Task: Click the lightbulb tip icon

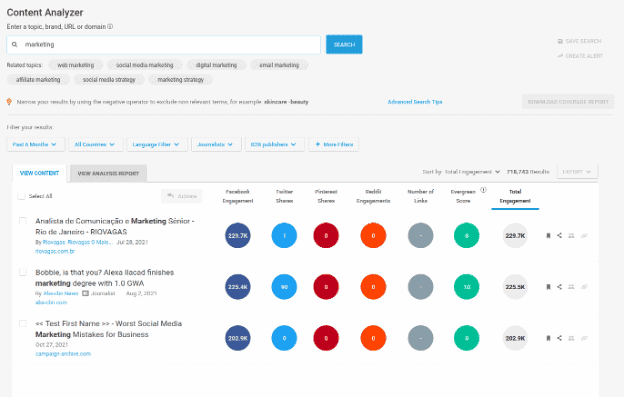Action: tap(9, 102)
